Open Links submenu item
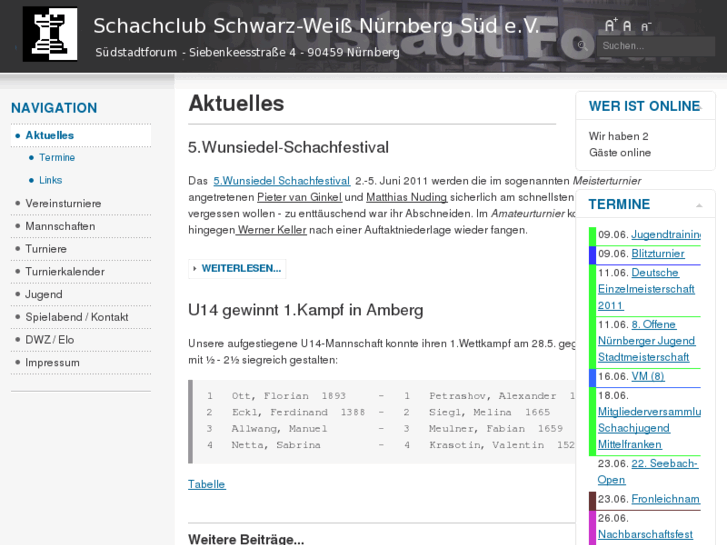The width and height of the screenshot is (727, 545). [x=51, y=180]
